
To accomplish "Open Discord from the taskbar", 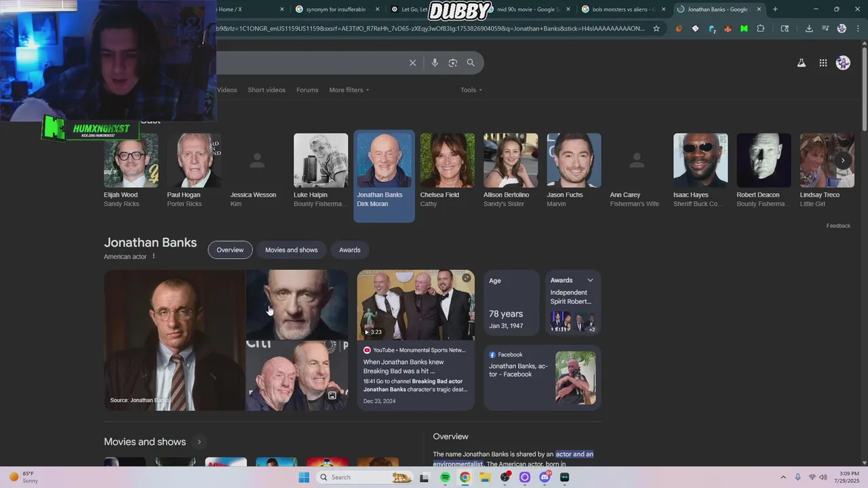I will point(545,477).
